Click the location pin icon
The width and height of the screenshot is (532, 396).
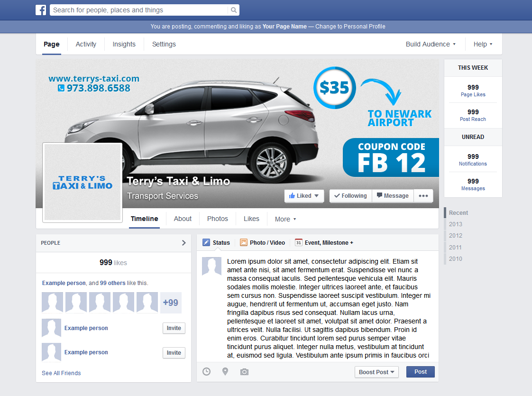click(225, 371)
